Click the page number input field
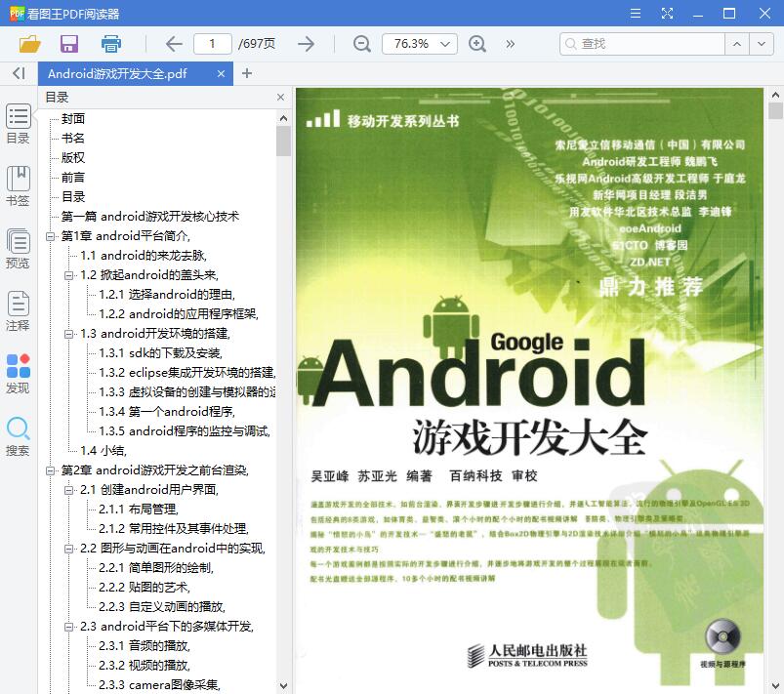This screenshot has width=784, height=694. tap(216, 43)
